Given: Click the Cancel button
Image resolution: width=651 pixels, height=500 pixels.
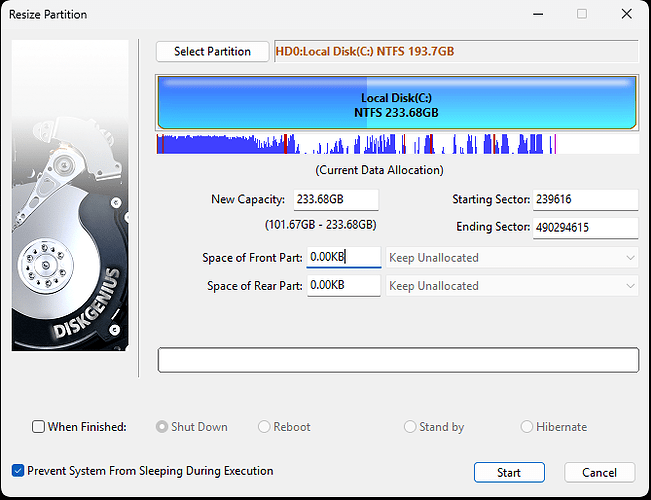Looking at the screenshot, I should click(600, 473).
